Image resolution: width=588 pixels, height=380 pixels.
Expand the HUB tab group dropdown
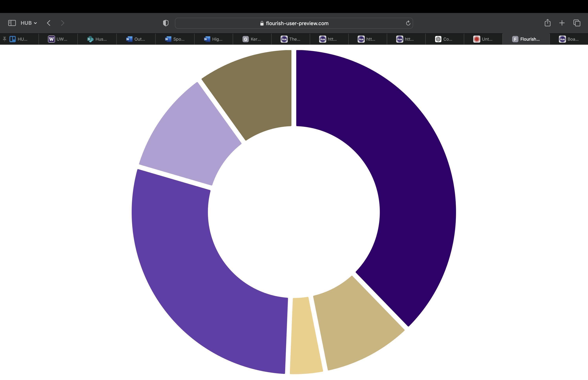point(29,23)
